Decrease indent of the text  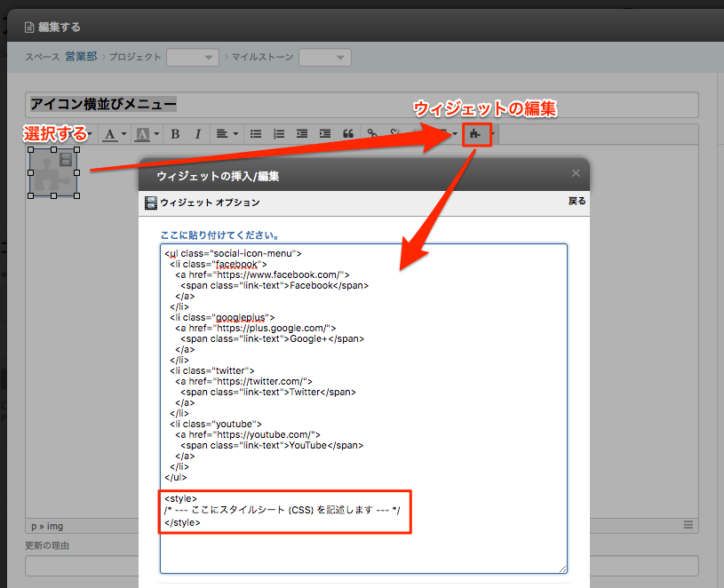[x=302, y=134]
